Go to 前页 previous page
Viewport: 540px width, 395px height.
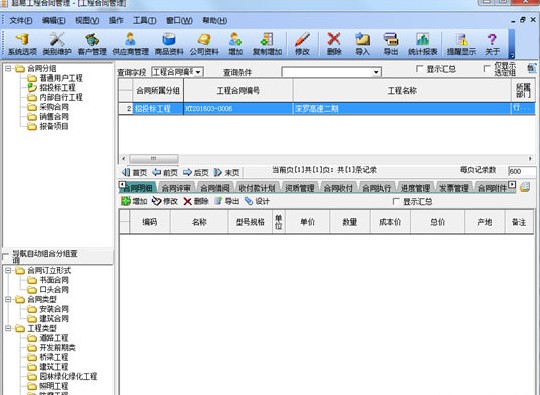click(x=165, y=172)
